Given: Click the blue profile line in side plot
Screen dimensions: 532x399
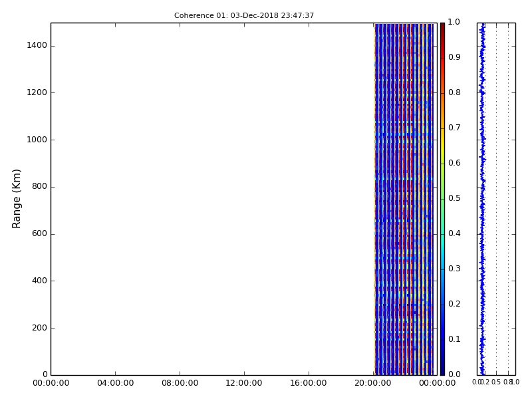Looking at the screenshot, I should [x=482, y=199].
